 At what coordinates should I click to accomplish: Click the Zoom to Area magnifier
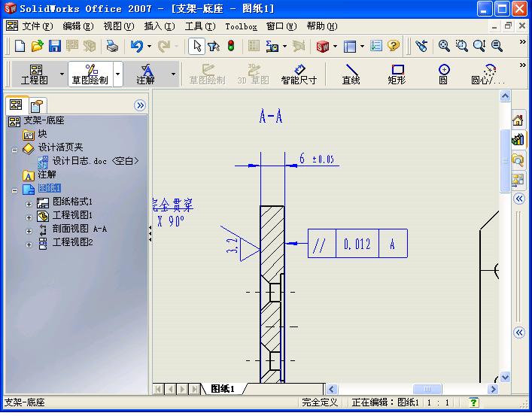461,46
